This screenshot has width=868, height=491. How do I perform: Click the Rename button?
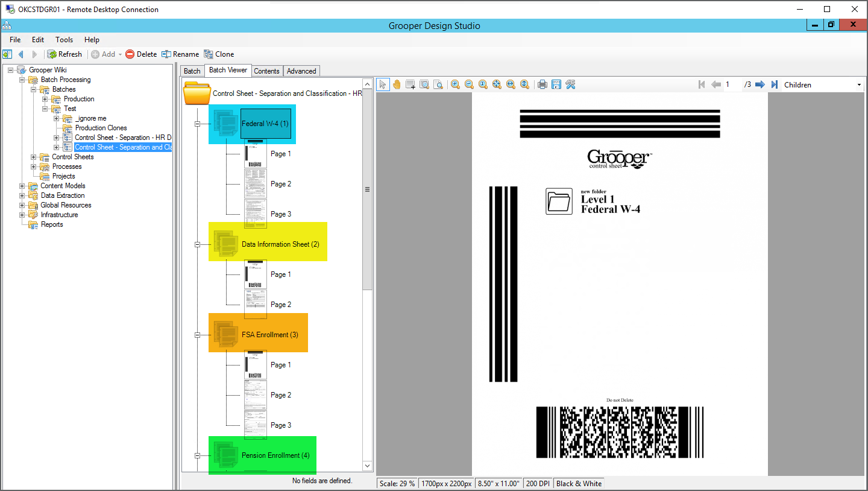(x=180, y=54)
